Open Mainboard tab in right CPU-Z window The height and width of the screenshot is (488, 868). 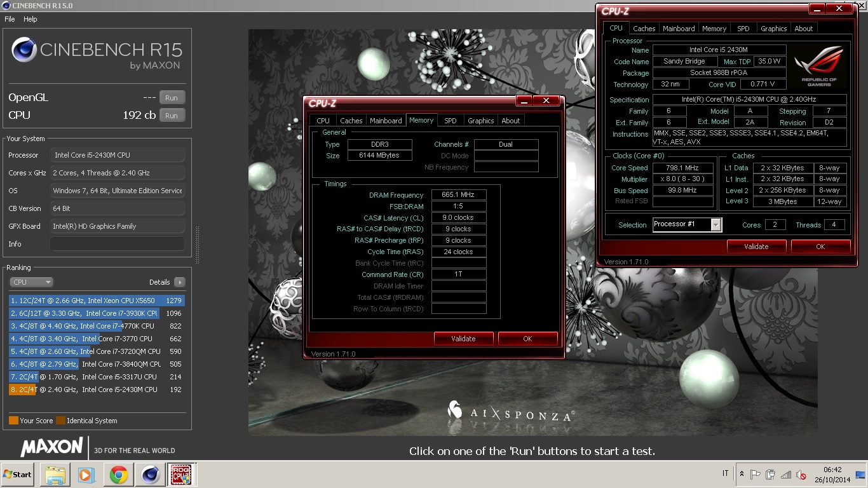point(679,29)
